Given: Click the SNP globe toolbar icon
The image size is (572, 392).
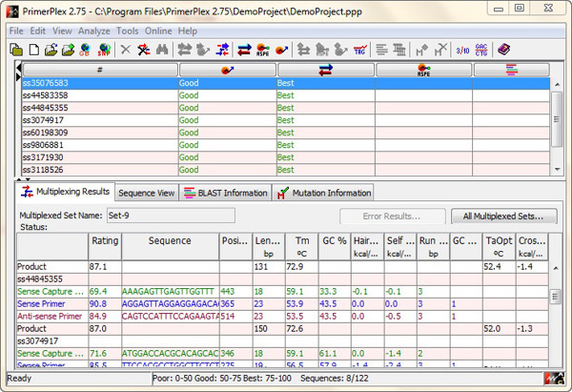Looking at the screenshot, I should click(x=104, y=50).
